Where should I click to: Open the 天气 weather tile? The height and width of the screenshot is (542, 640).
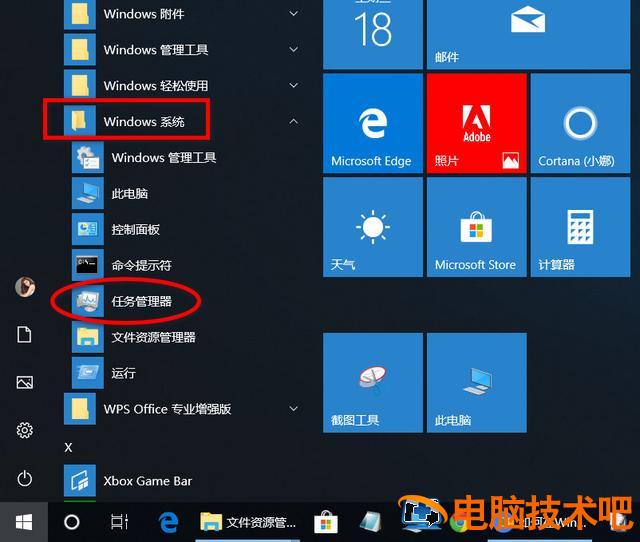click(x=373, y=227)
